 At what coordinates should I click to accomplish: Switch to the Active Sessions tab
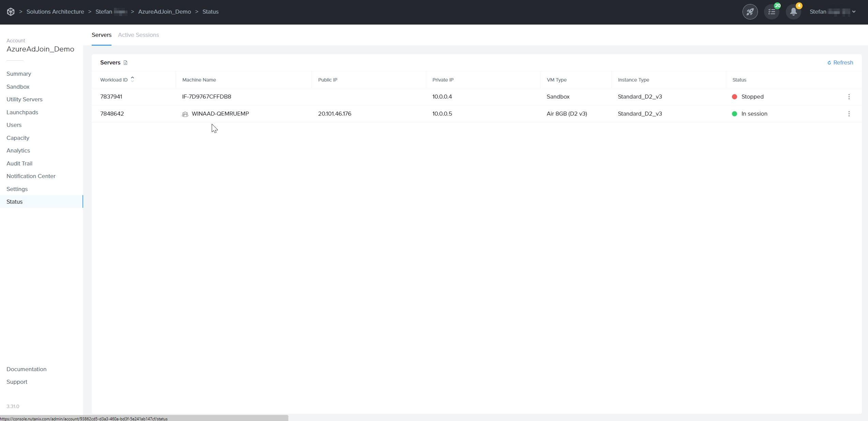(x=138, y=35)
